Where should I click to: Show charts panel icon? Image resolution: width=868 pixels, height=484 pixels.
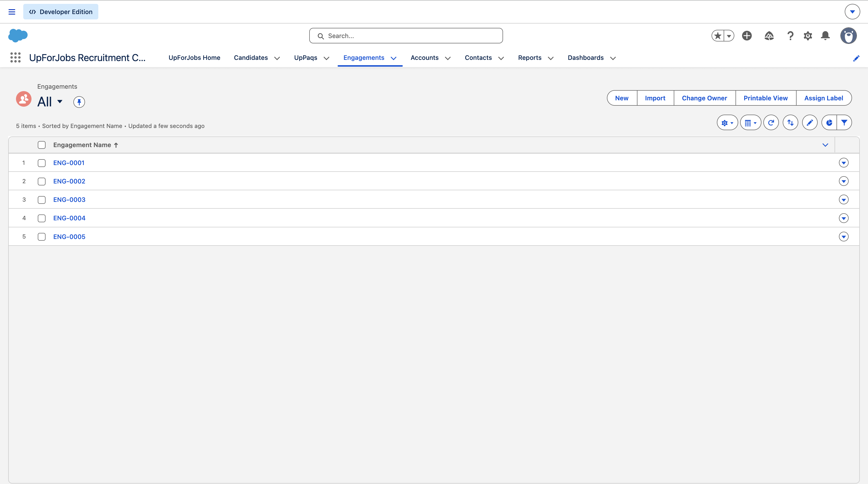(829, 123)
